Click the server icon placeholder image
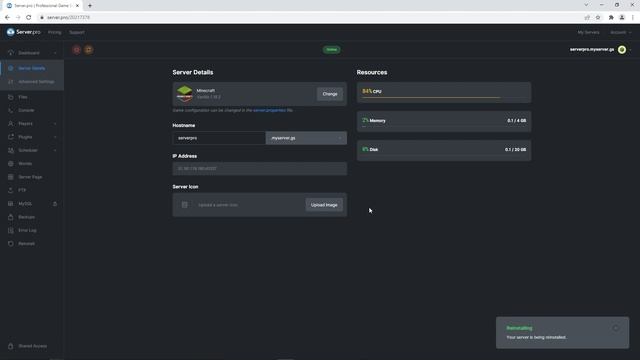Screen dimensions: 640x360 pyautogui.click(x=184, y=205)
